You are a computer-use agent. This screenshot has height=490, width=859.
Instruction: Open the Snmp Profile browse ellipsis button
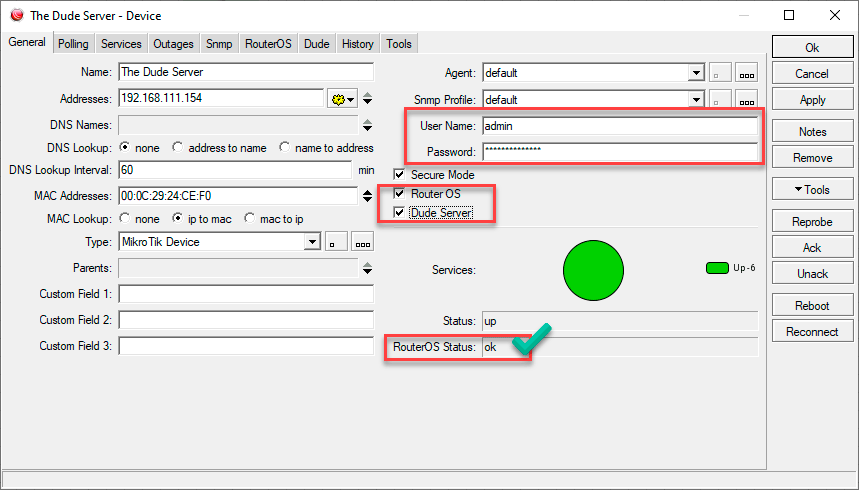[747, 99]
